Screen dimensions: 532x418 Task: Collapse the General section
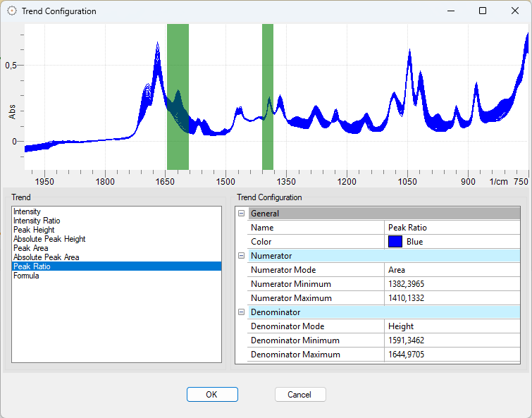point(241,214)
